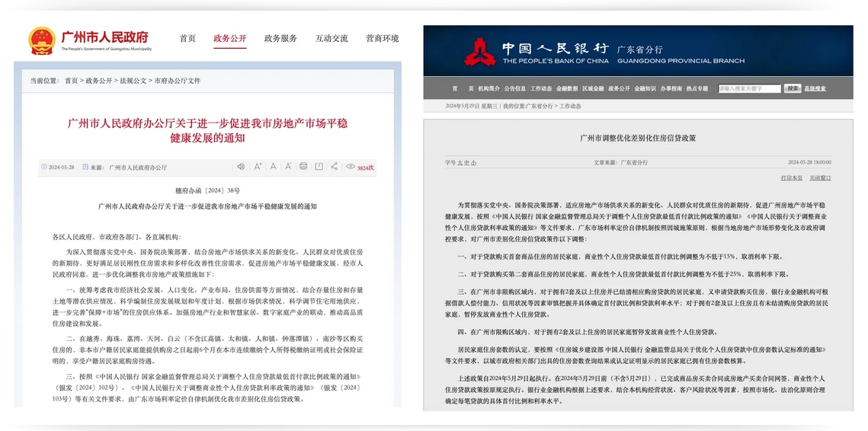The height and width of the screenshot is (431, 868).
Task: Click the read-aloud speaker icon
Action: 241,167
